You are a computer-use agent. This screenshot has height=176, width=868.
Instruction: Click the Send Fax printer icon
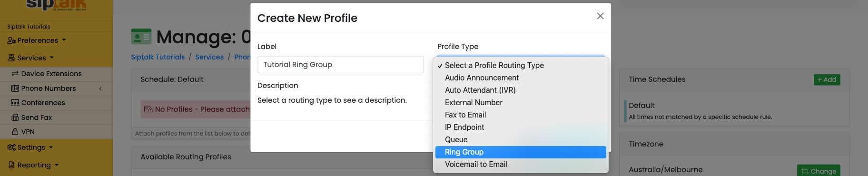15,117
